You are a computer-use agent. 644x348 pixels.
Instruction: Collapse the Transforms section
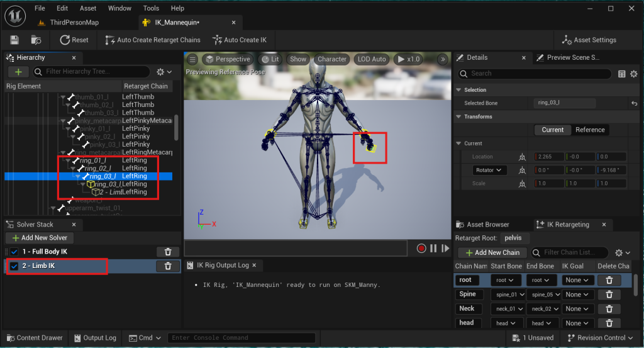click(x=458, y=116)
